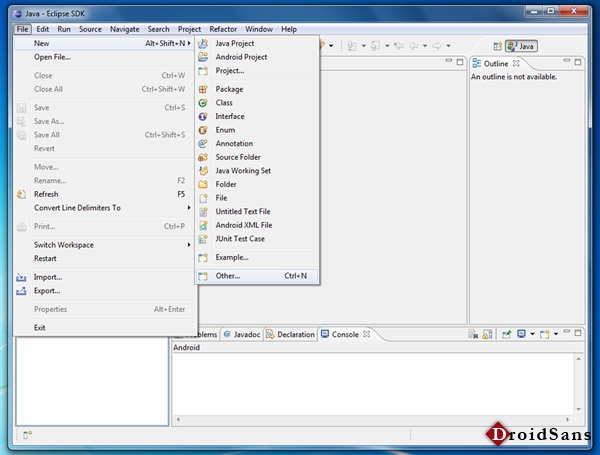Click the Export icon in File menu
This screenshot has width=600, height=455.
(x=21, y=291)
